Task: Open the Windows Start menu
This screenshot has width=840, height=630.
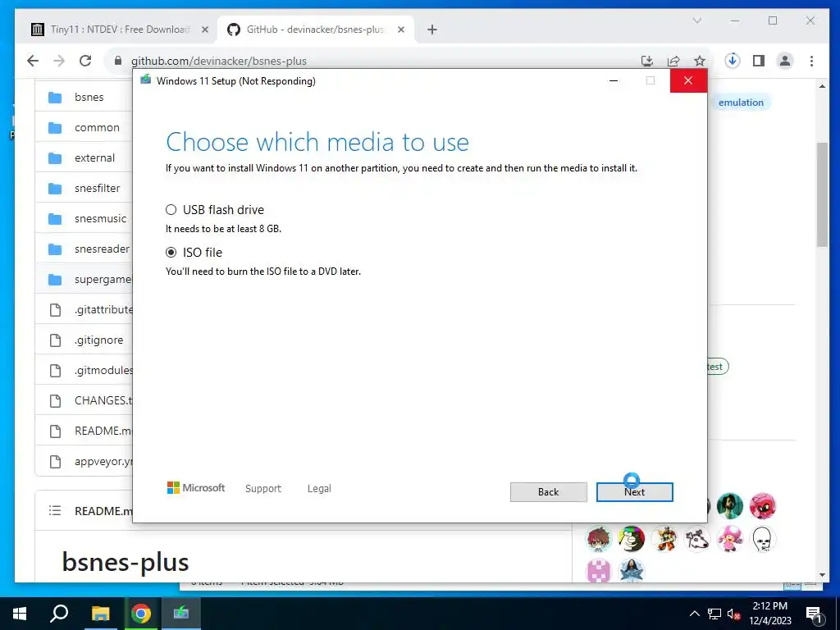Action: [20, 614]
